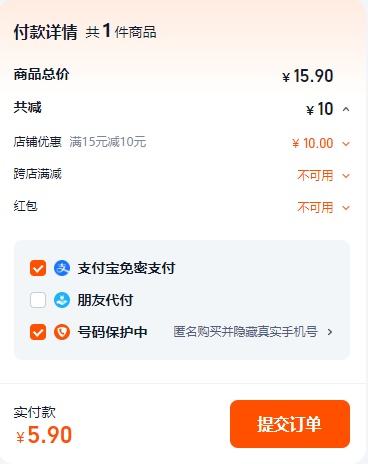Expand 跨店满减 options chevron

(x=346, y=175)
